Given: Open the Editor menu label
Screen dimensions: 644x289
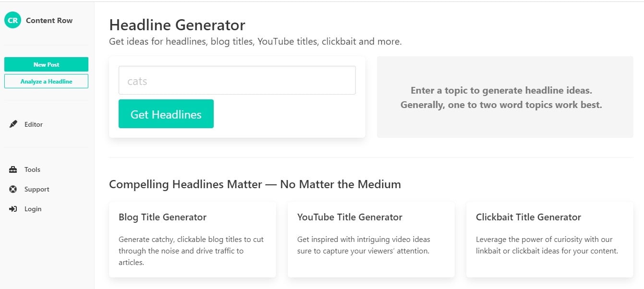Looking at the screenshot, I should (x=34, y=124).
